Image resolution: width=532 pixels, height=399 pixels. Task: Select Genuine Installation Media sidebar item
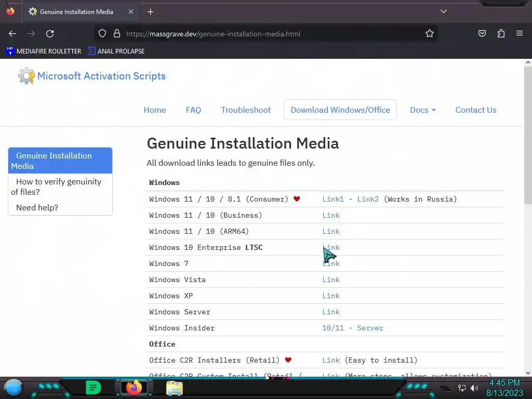(60, 161)
